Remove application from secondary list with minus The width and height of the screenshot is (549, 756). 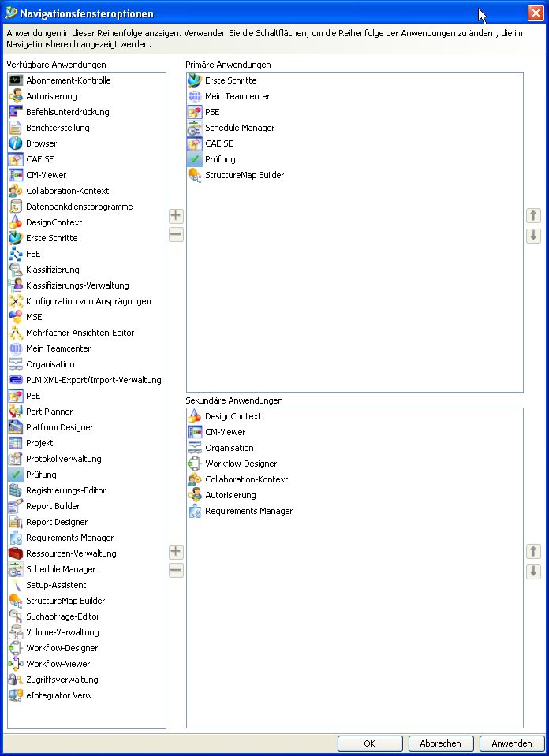(x=176, y=571)
